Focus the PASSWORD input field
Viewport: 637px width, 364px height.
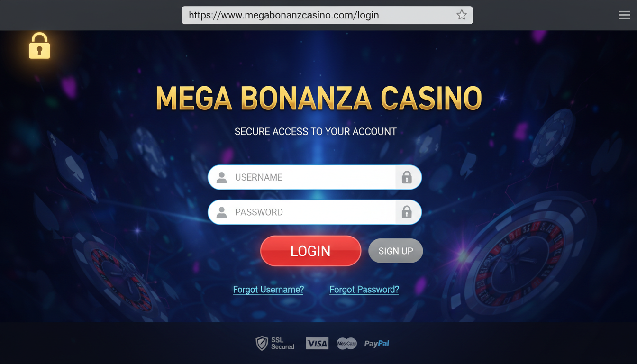(315, 212)
